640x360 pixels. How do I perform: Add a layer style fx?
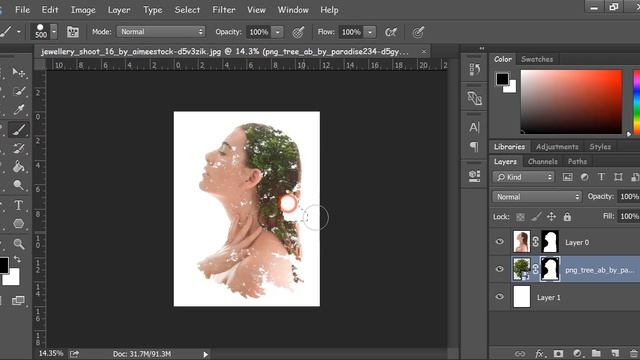[539, 353]
